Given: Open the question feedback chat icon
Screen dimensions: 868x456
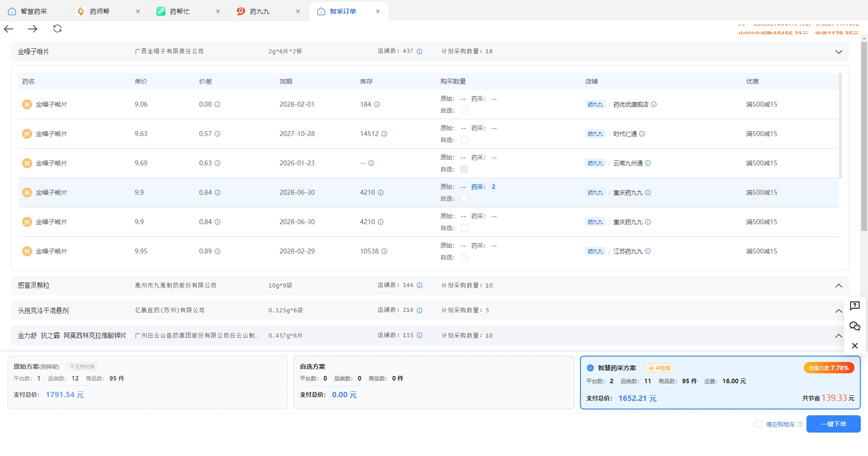Looking at the screenshot, I should [854, 306].
